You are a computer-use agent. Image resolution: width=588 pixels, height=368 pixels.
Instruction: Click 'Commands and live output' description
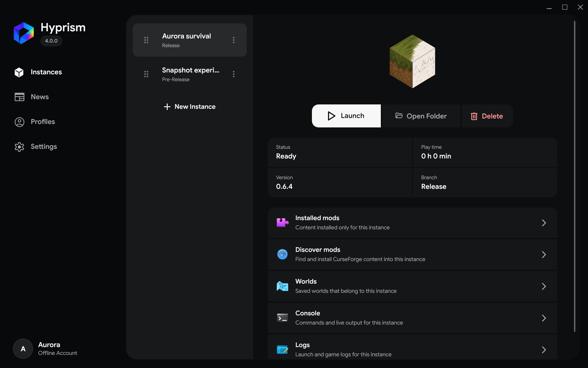pyautogui.click(x=349, y=322)
